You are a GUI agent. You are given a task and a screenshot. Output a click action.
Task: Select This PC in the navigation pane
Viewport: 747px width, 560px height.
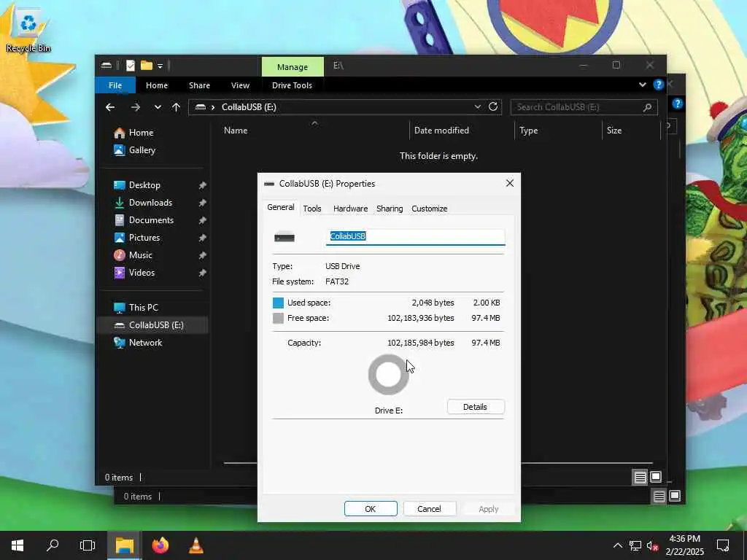pyautogui.click(x=143, y=307)
